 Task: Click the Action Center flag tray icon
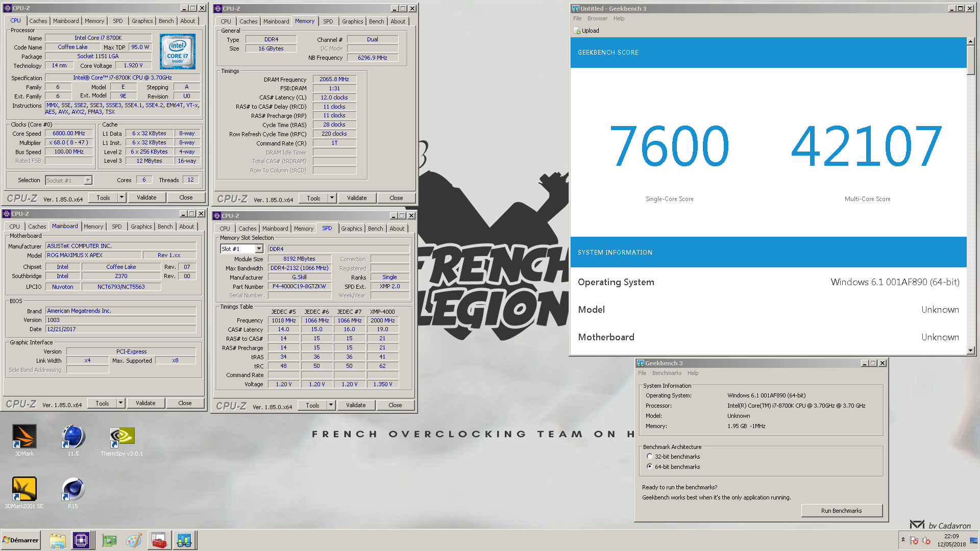[x=914, y=540]
